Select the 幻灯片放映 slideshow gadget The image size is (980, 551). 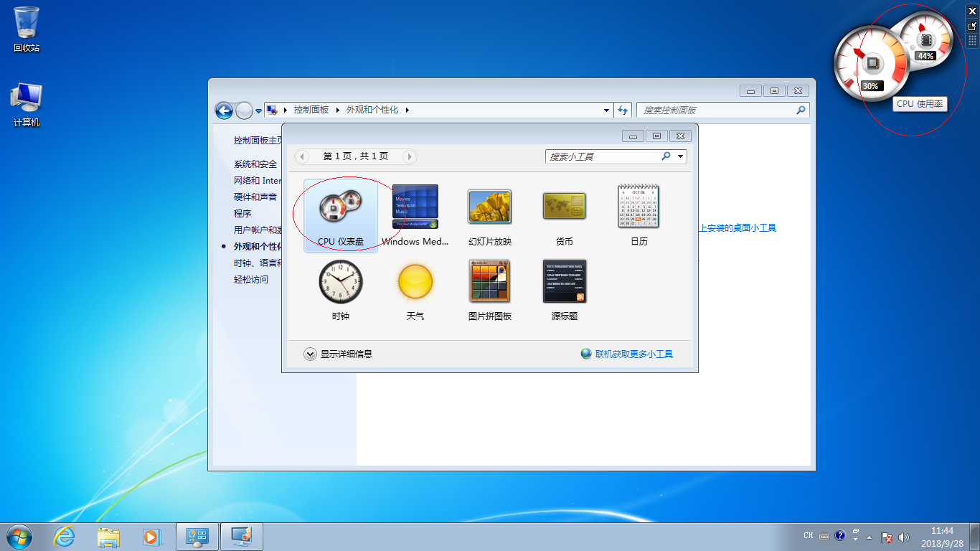pyautogui.click(x=490, y=216)
